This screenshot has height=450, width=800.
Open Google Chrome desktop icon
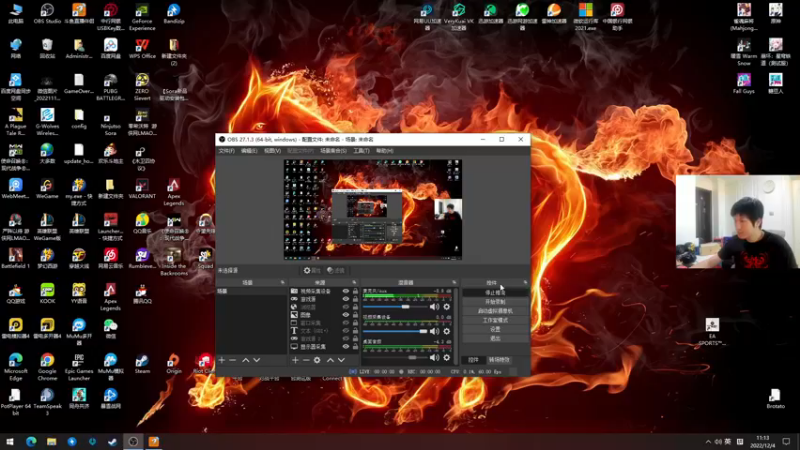[47, 360]
